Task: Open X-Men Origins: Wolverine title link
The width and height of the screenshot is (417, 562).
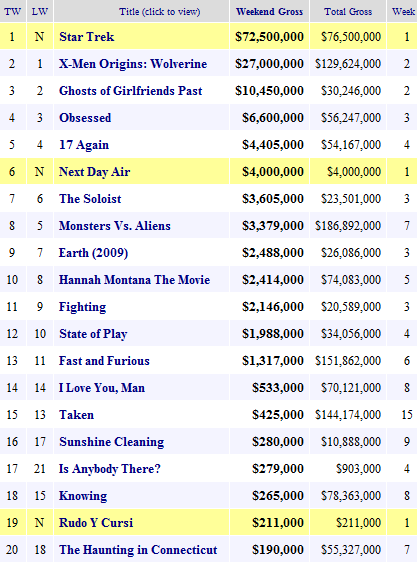Action: click(133, 64)
